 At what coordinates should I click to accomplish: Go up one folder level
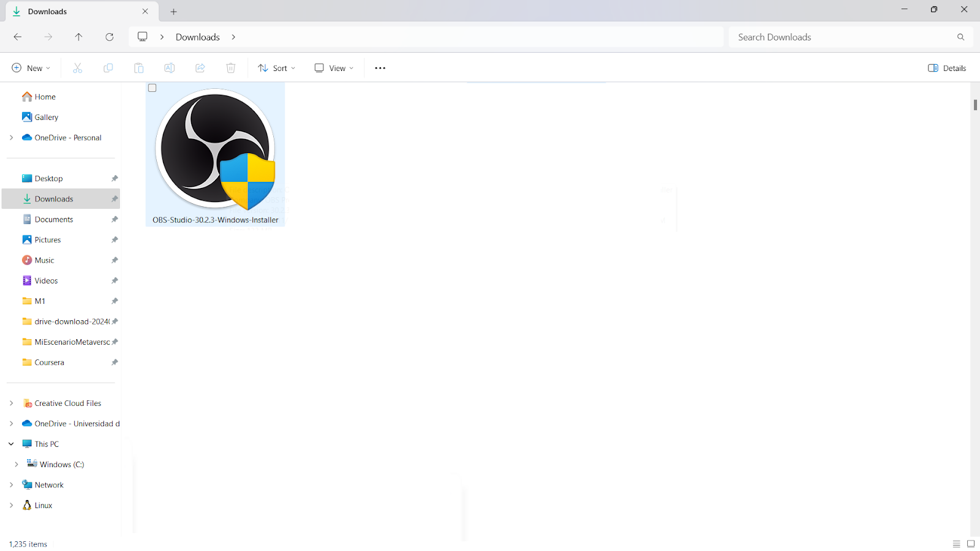[79, 37]
